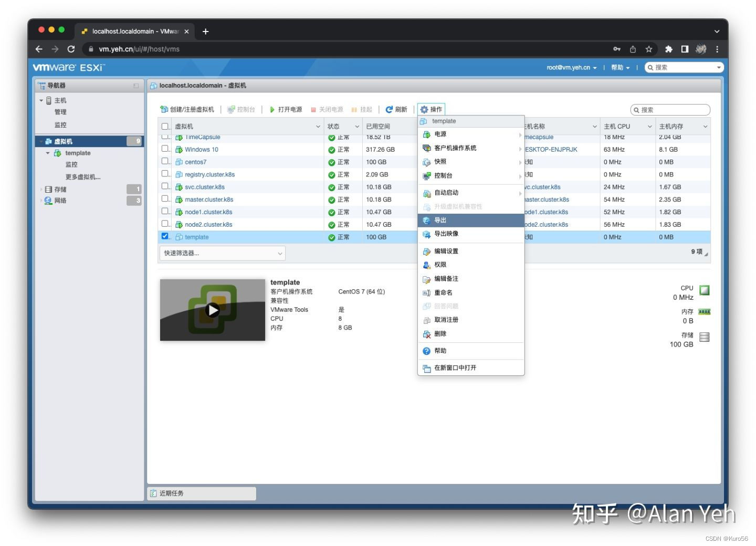Choose Delete (删除) menu item
This screenshot has height=546, width=756.
[471, 333]
